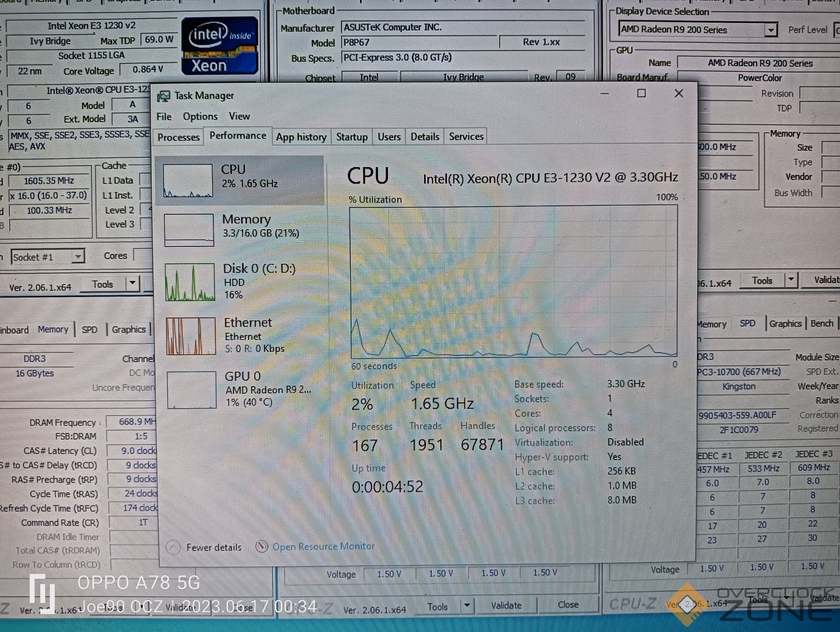Click the '9905403-559.A00LF' part number field
The width and height of the screenshot is (840, 632).
coord(738,416)
